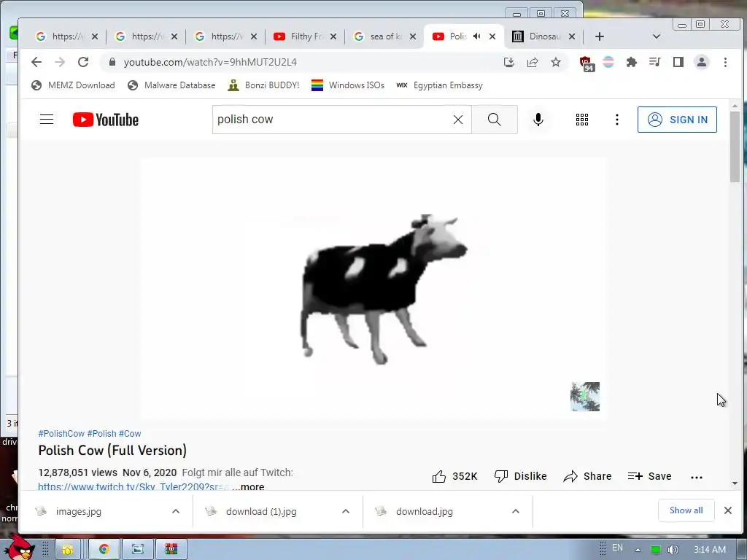
Task: Switch to the sea of k Google tab
Action: click(384, 36)
